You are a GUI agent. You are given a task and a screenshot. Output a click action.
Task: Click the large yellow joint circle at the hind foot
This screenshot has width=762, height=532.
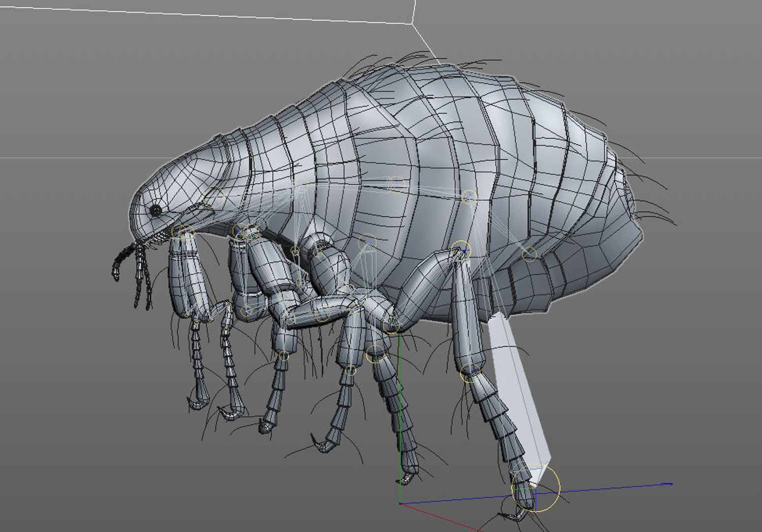point(536,488)
